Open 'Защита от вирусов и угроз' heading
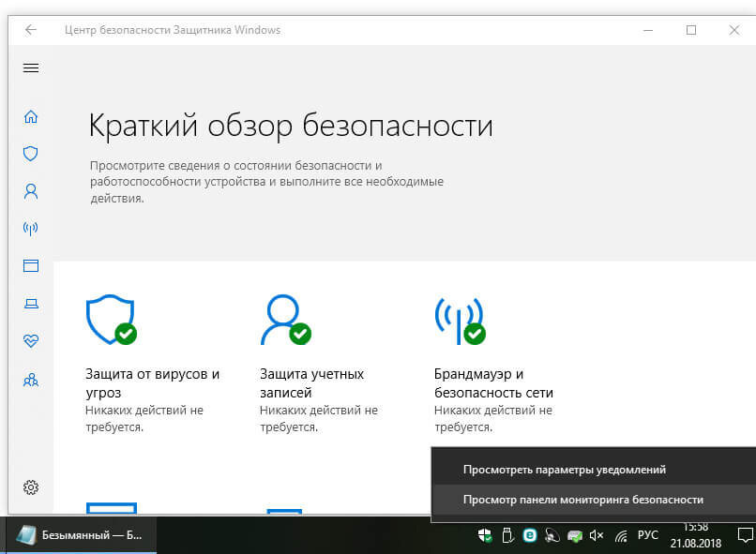756x554 pixels. (x=152, y=383)
